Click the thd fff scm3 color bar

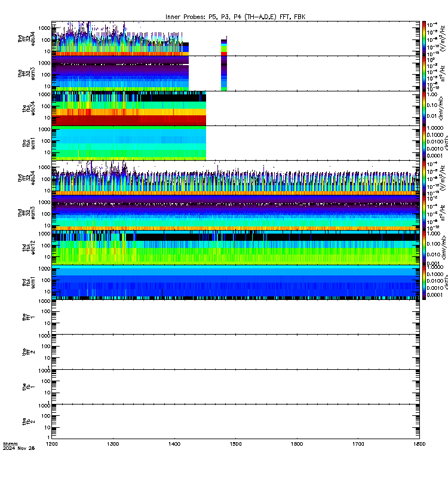424,213
